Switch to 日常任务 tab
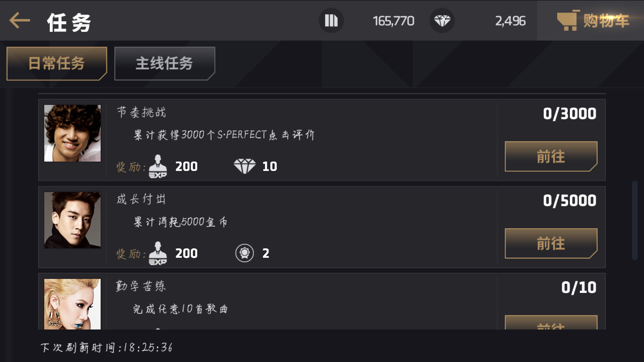Viewport: 644px width, 362px height. click(x=57, y=63)
